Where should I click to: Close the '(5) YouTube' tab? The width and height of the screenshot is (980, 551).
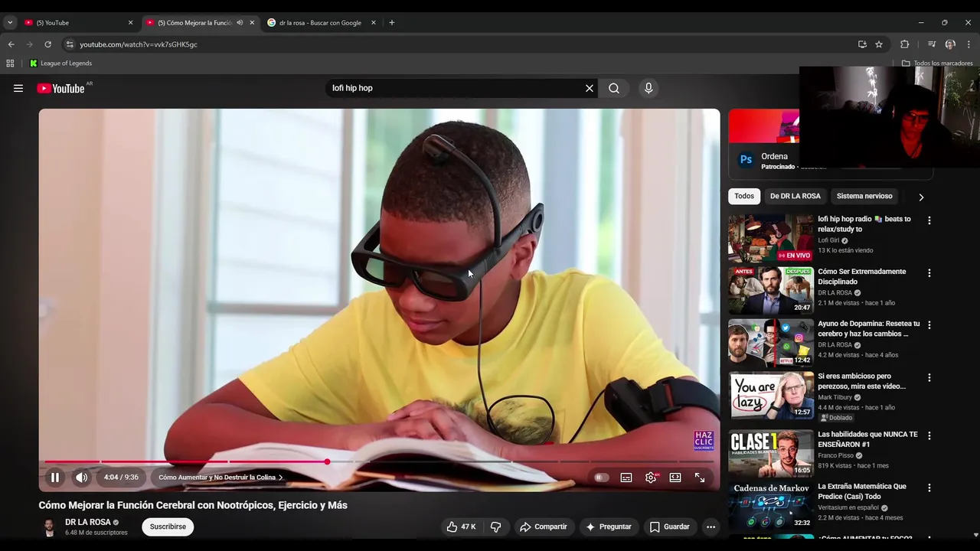tap(130, 23)
